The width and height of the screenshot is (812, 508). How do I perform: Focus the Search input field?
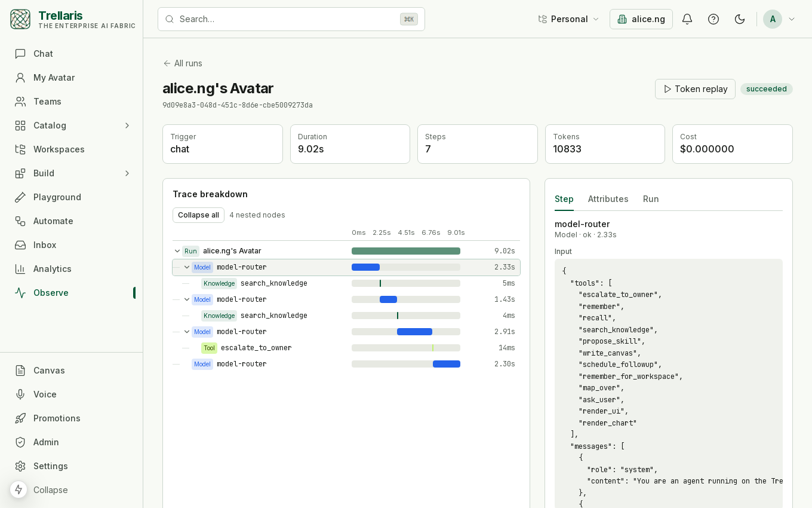click(291, 19)
